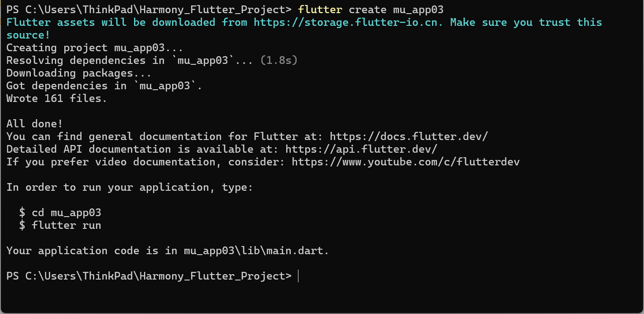
Task: Click the '(1.8s)' timing text
Action: coord(279,60)
